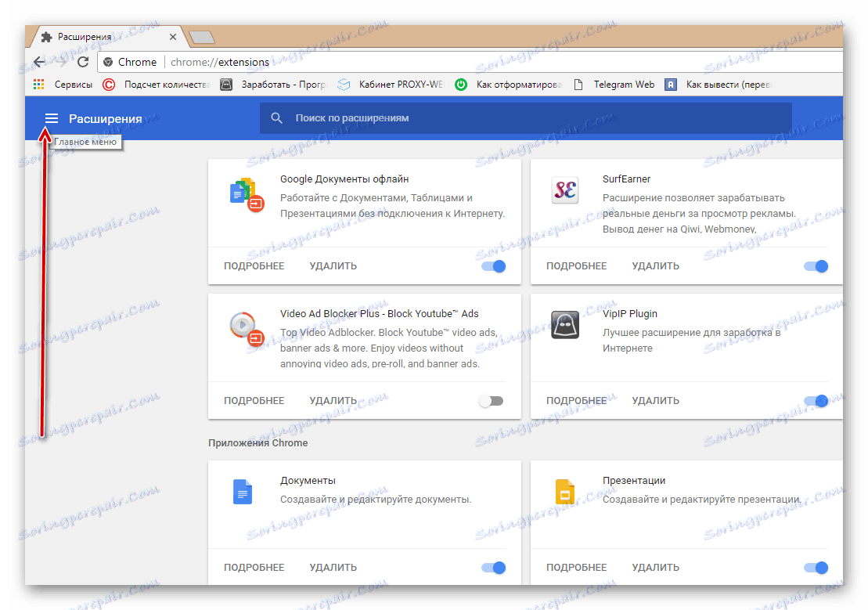The height and width of the screenshot is (610, 868).
Task: Open Подсчет количества bookmark
Action: 156,85
